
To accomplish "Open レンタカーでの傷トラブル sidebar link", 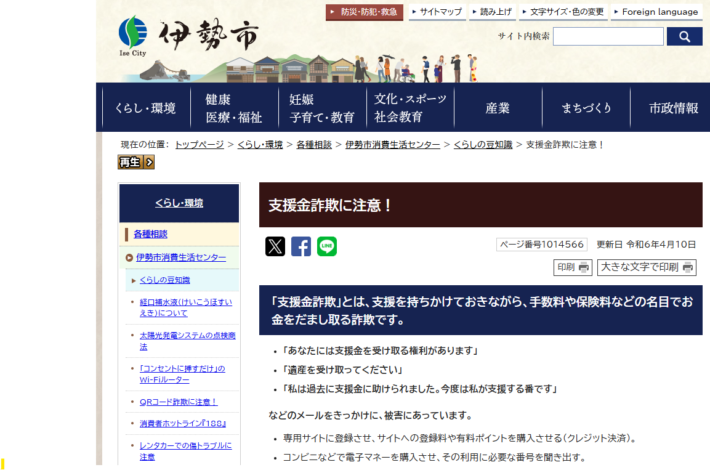I will click(185, 451).
